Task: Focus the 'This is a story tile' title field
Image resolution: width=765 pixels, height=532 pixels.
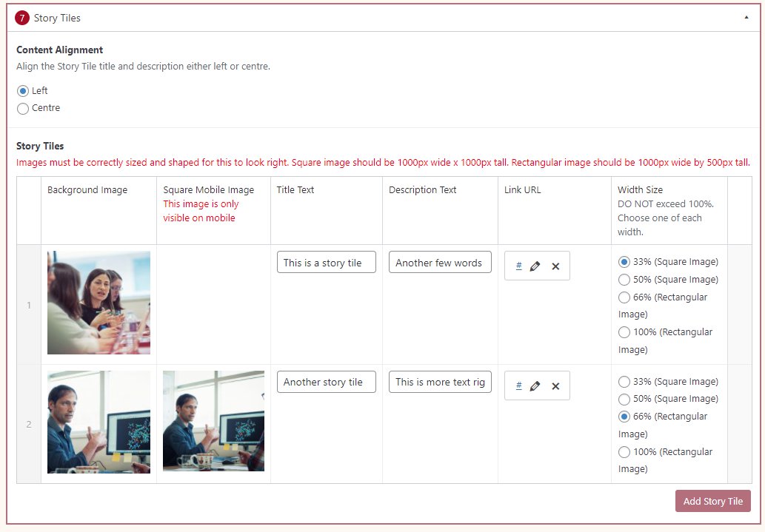Action: (327, 263)
